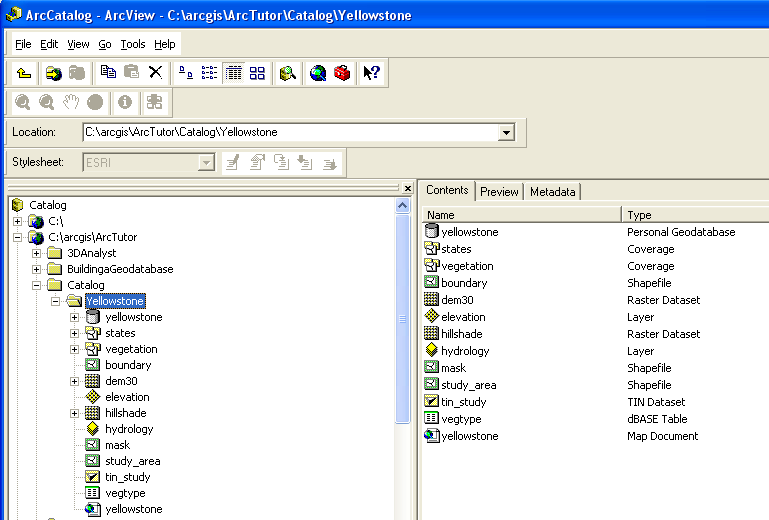Click the Edit Metadata icon
The width and height of the screenshot is (769, 520).
tap(233, 162)
